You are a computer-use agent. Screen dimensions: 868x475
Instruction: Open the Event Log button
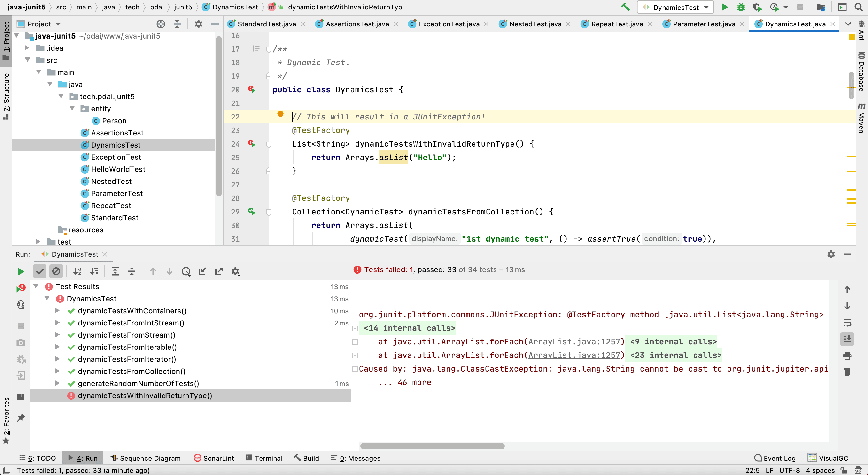coord(775,458)
